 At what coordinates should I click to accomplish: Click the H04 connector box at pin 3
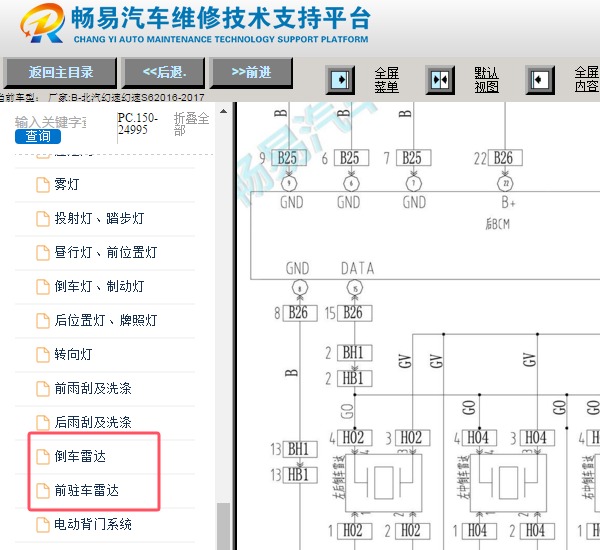click(x=537, y=438)
